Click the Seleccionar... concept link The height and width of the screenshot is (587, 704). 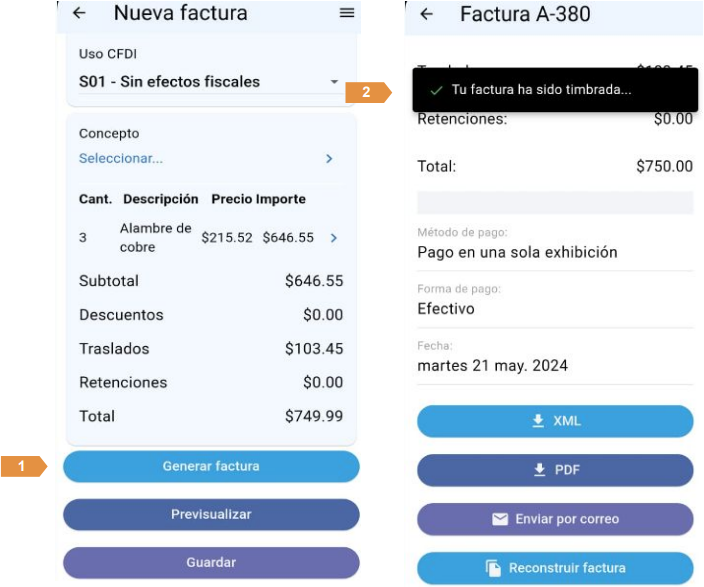121,158
